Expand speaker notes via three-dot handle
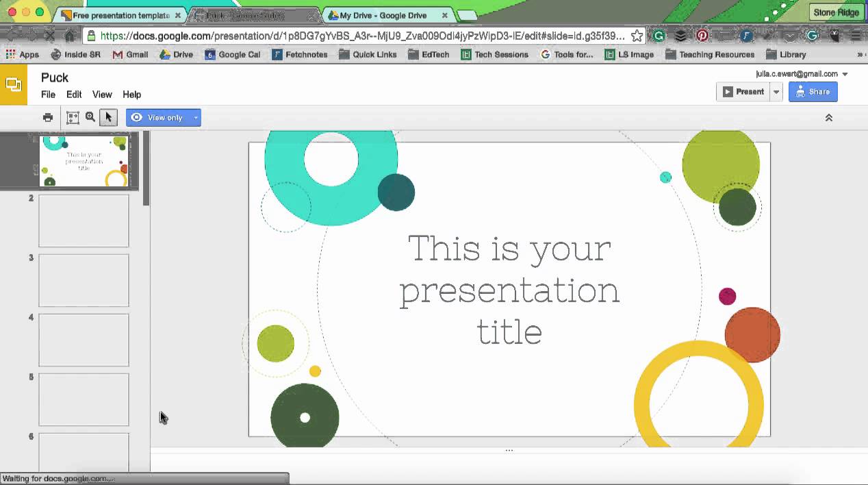 click(509, 450)
